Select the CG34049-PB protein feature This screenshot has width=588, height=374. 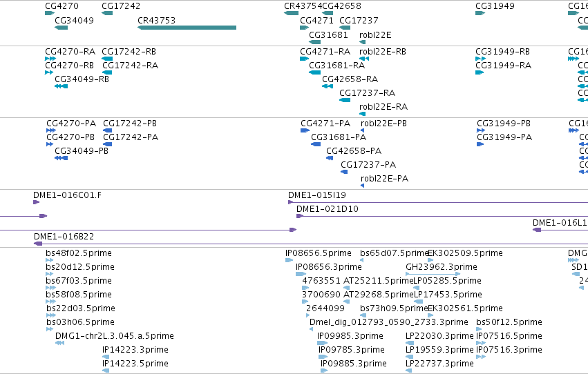coord(61,158)
